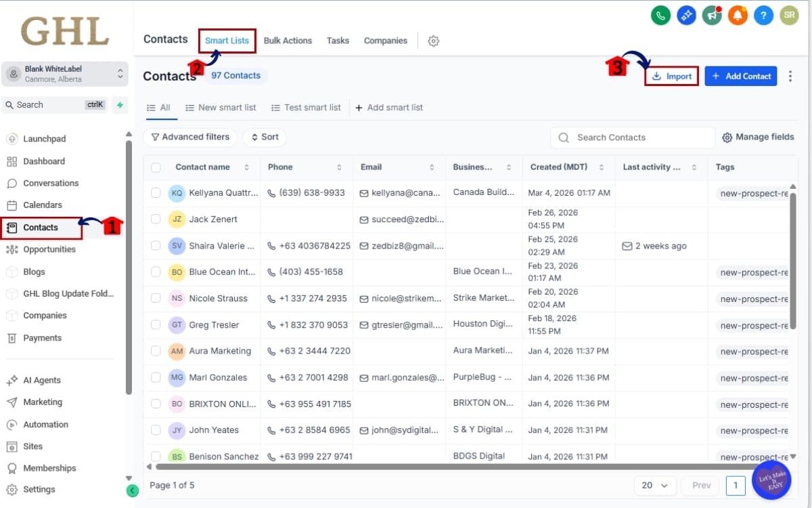Click the three-dot menu beside Add Contact
The image size is (812, 508).
(790, 76)
